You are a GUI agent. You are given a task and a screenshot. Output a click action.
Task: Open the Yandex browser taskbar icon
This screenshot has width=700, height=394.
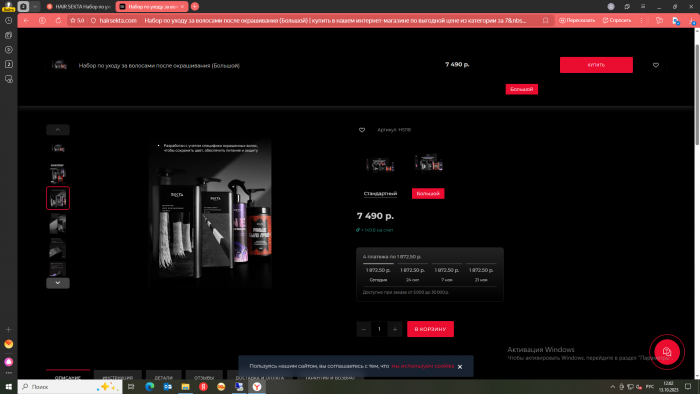(257, 387)
